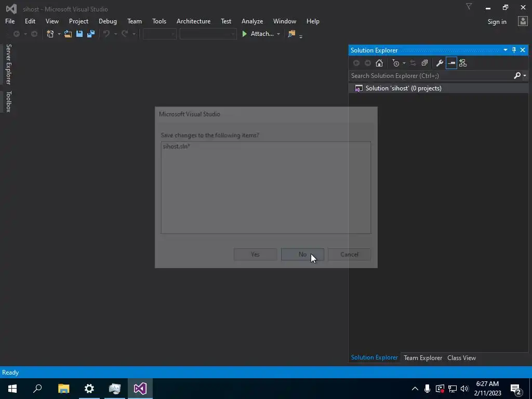Open the Solution Configurations combo box
Screen dimensions: 532x399
pyautogui.click(x=159, y=34)
